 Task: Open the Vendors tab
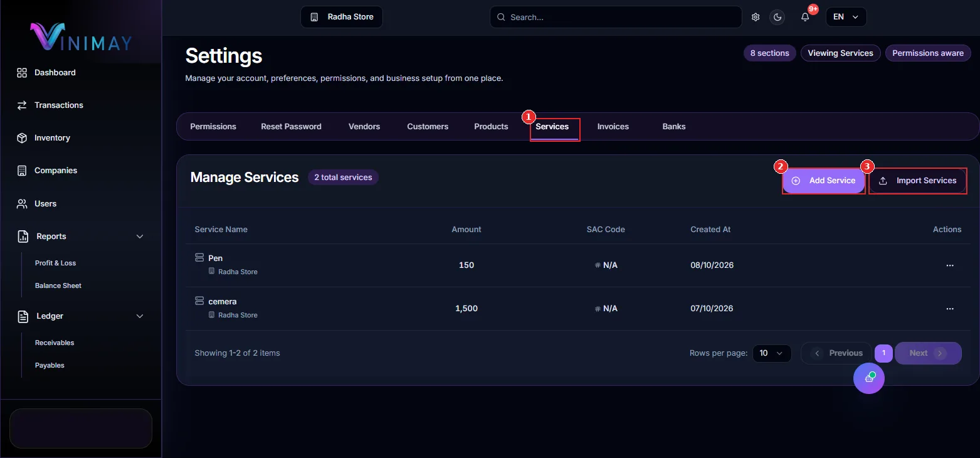click(364, 127)
